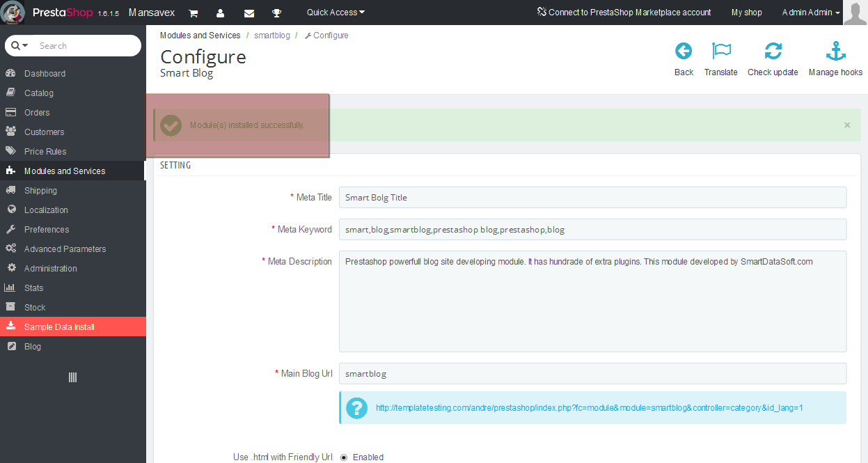Click the Meta Keyword input field
Image resolution: width=868 pixels, height=463 pixels.
click(592, 229)
